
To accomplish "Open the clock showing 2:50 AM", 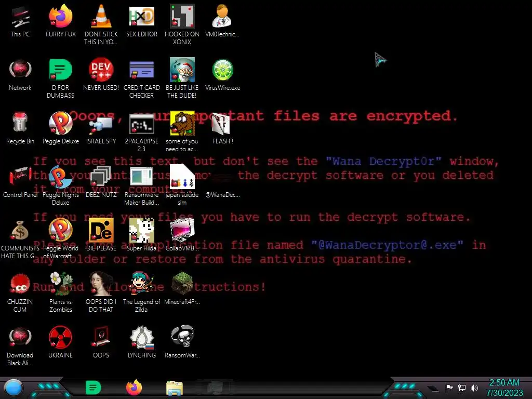I will (504, 388).
